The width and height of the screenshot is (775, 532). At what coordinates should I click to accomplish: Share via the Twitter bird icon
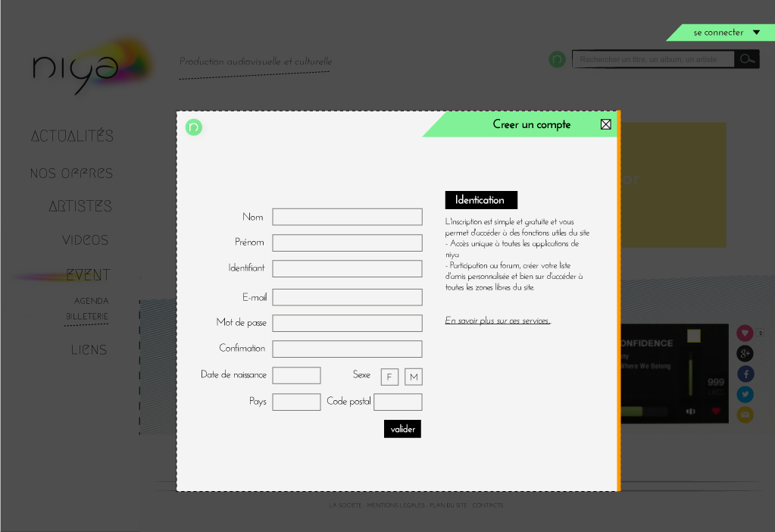745,394
